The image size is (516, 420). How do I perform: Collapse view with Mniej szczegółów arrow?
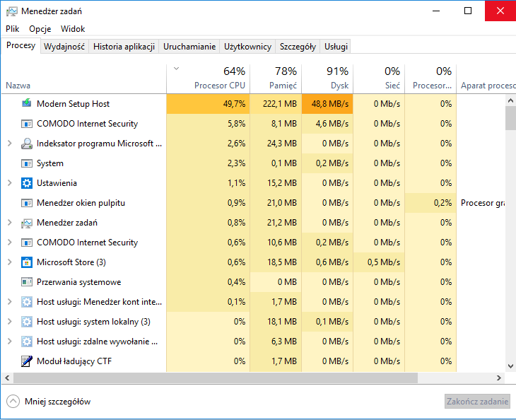pyautogui.click(x=13, y=401)
